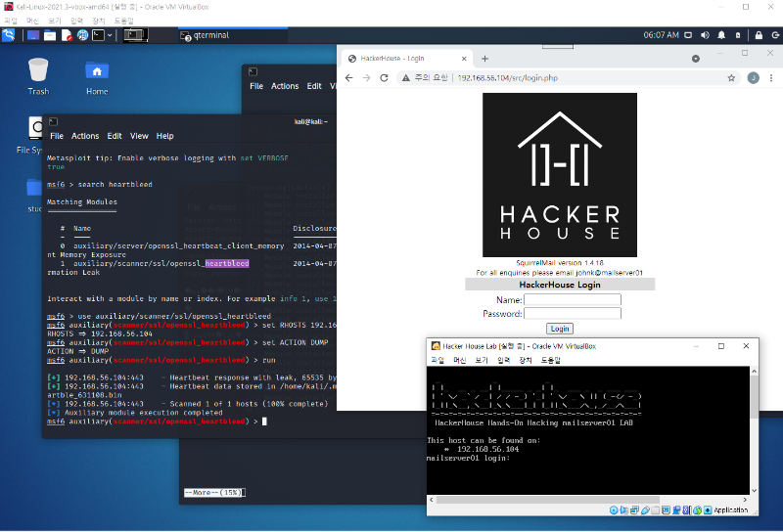783x532 pixels.
Task: Open File menu in the background terminal window
Action: point(256,86)
